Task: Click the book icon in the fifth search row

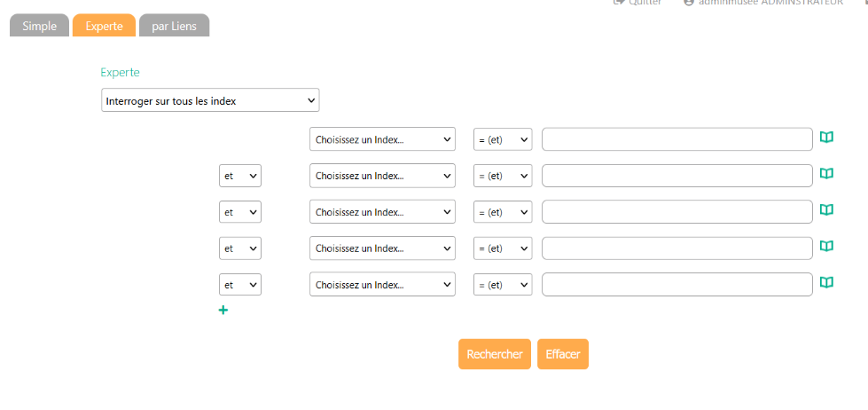Action: (x=826, y=282)
